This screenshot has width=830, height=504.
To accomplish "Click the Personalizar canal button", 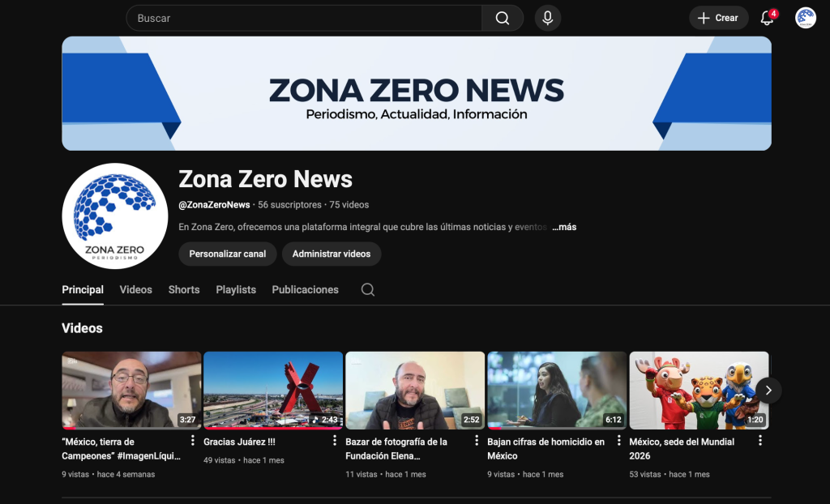I will coord(228,254).
